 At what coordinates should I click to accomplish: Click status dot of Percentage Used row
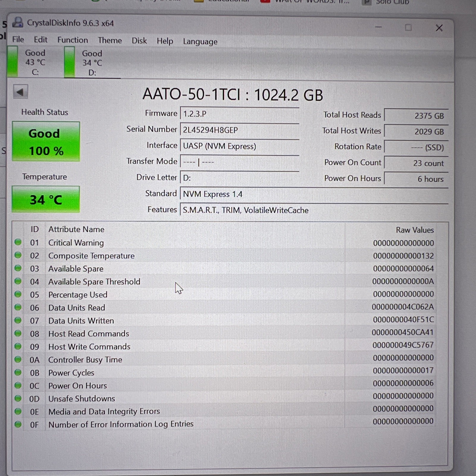pos(18,294)
